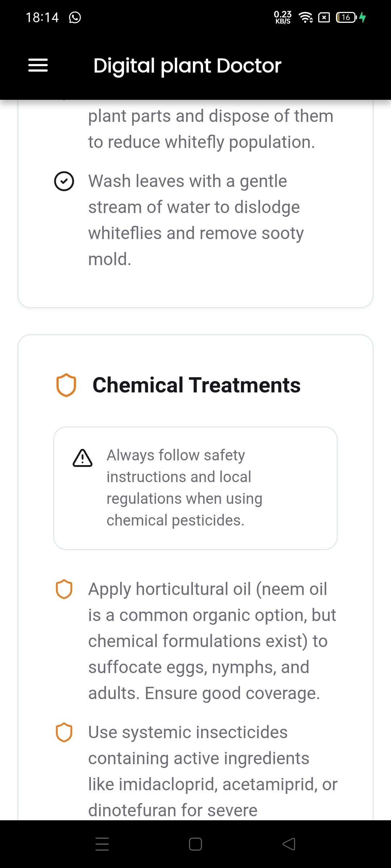Viewport: 391px width, 868px height.
Task: Tap the Digital plant Doctor title
Action: pyautogui.click(x=187, y=65)
